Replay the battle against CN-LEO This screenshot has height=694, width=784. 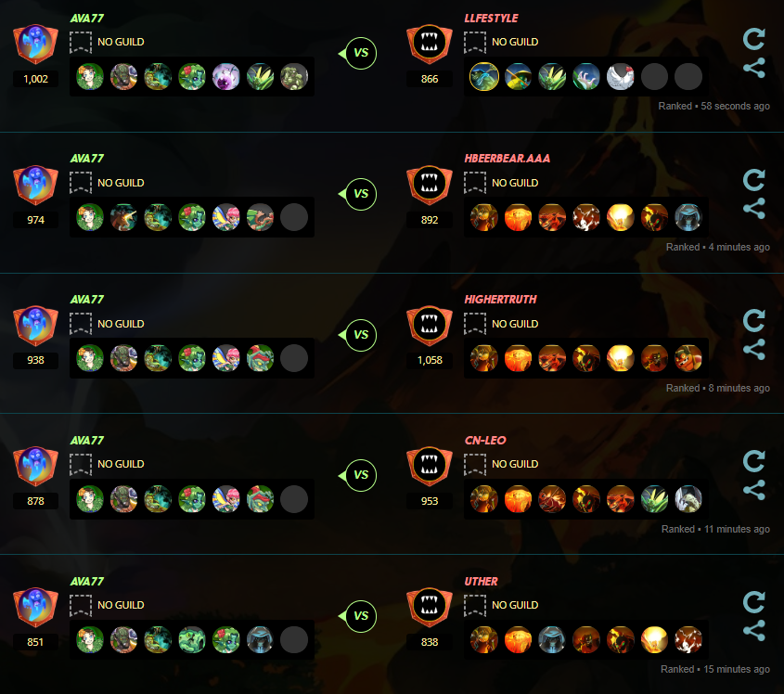coord(754,461)
